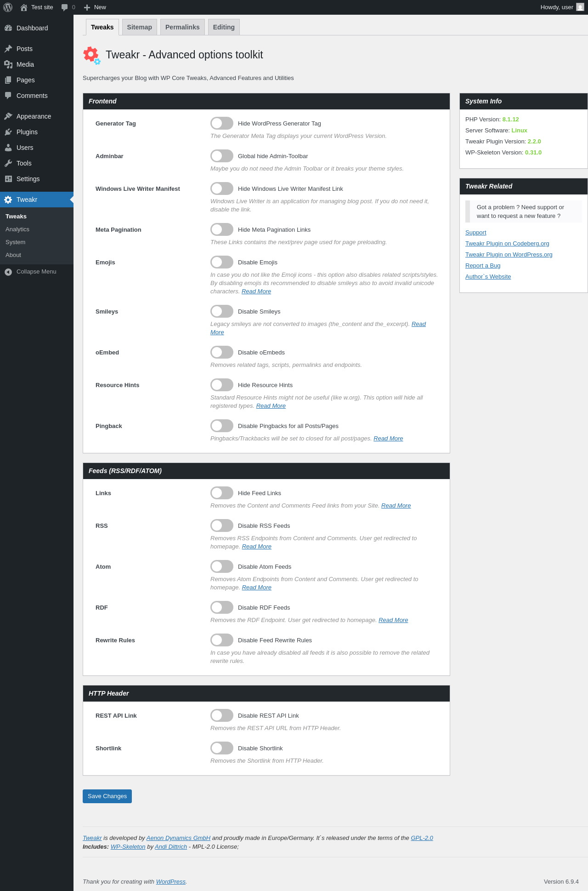Image resolution: width=588 pixels, height=891 pixels.
Task: Click the WP-Skeleton footer link
Action: (x=128, y=847)
